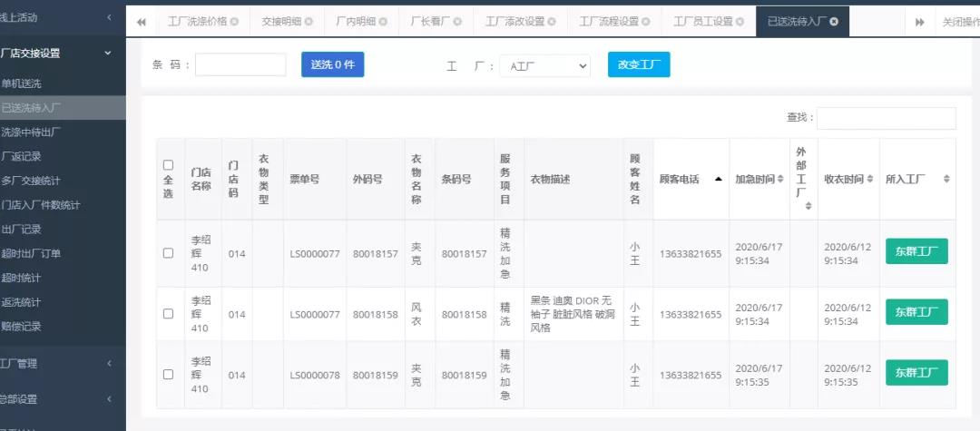Check the row with barcode 80018159
980x431 pixels.
(x=168, y=374)
